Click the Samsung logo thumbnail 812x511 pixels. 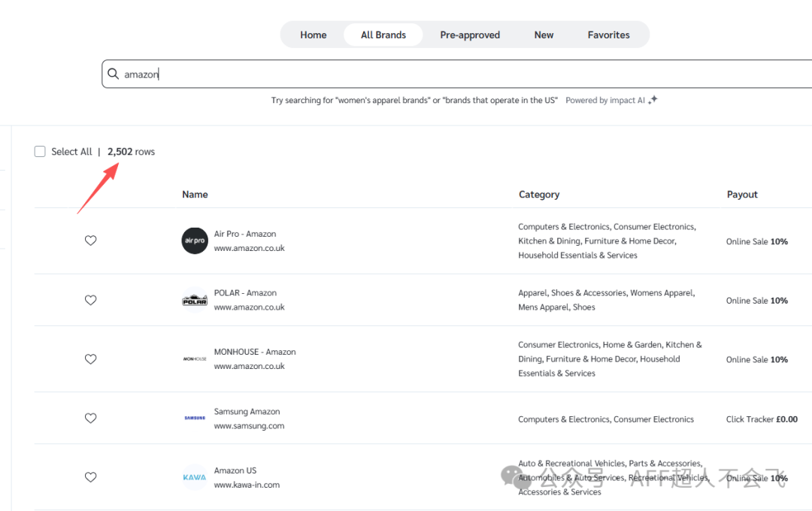[x=195, y=418]
